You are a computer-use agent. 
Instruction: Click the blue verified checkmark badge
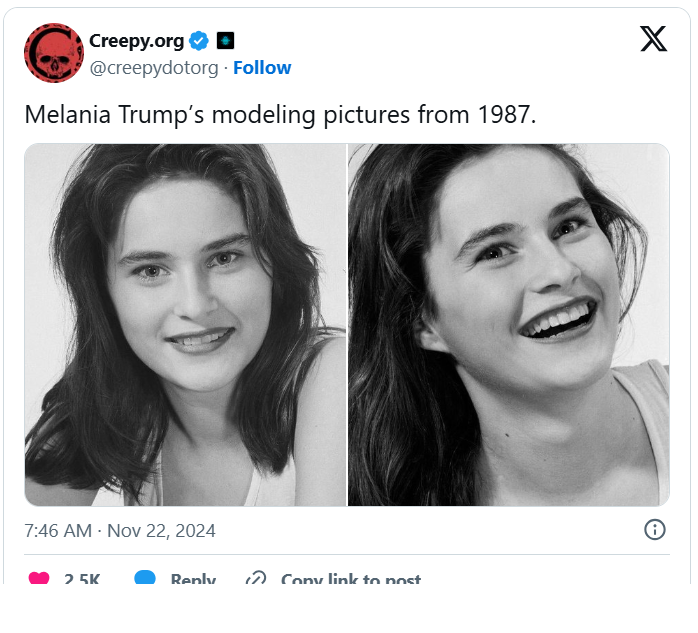pos(199,41)
